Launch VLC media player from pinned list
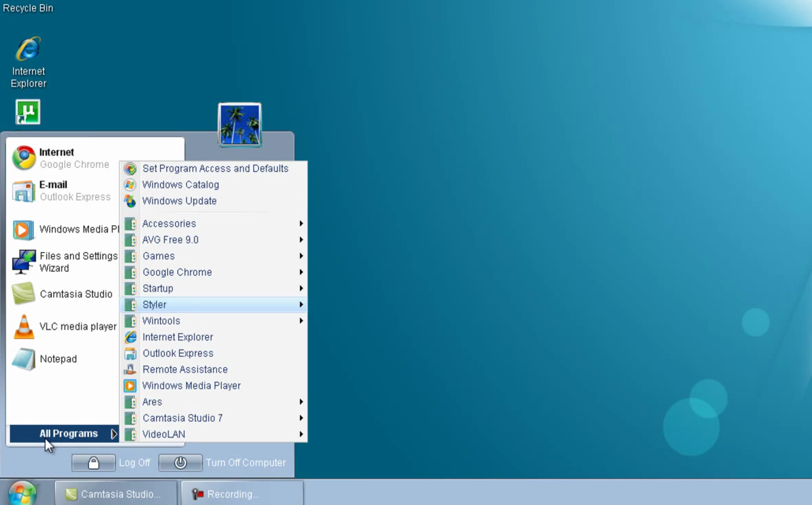 [x=65, y=327]
